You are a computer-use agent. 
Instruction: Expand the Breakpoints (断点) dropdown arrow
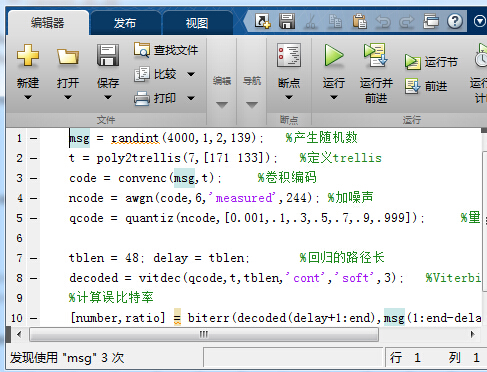pos(289,97)
